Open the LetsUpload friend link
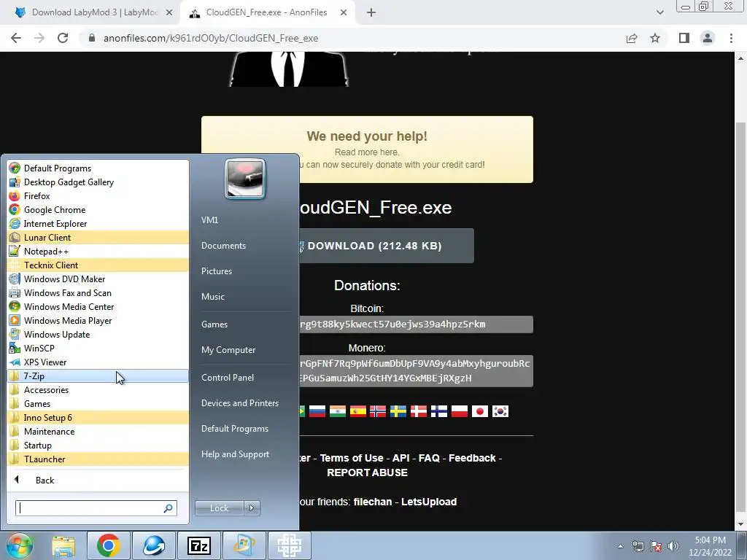The width and height of the screenshot is (747, 560). (x=429, y=502)
